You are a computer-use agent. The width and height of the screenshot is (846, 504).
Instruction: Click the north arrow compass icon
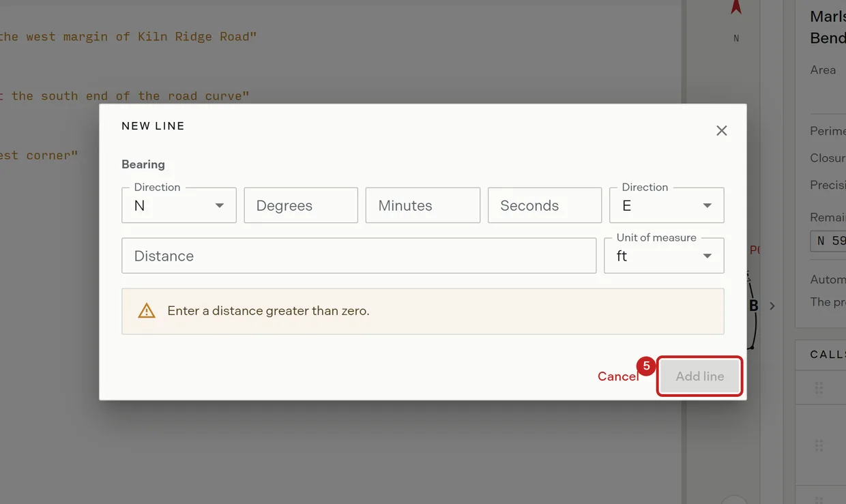point(736,8)
